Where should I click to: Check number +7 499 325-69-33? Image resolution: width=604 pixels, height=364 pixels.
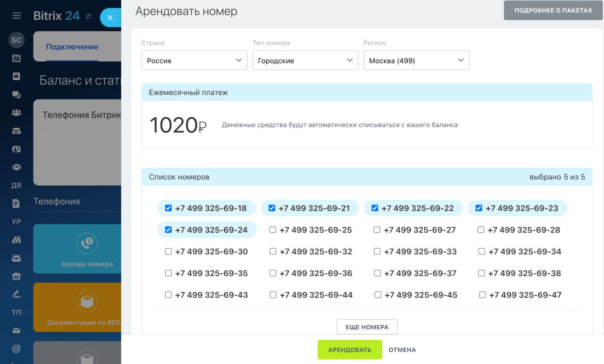tap(377, 251)
